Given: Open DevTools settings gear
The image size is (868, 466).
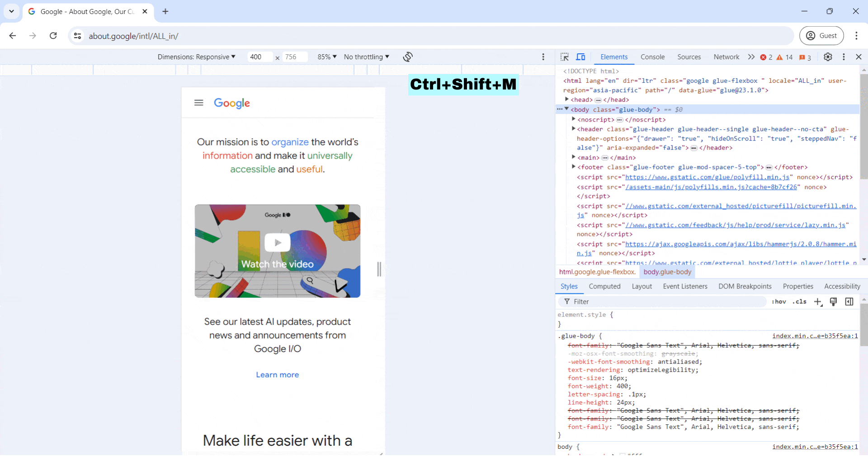Looking at the screenshot, I should [828, 57].
